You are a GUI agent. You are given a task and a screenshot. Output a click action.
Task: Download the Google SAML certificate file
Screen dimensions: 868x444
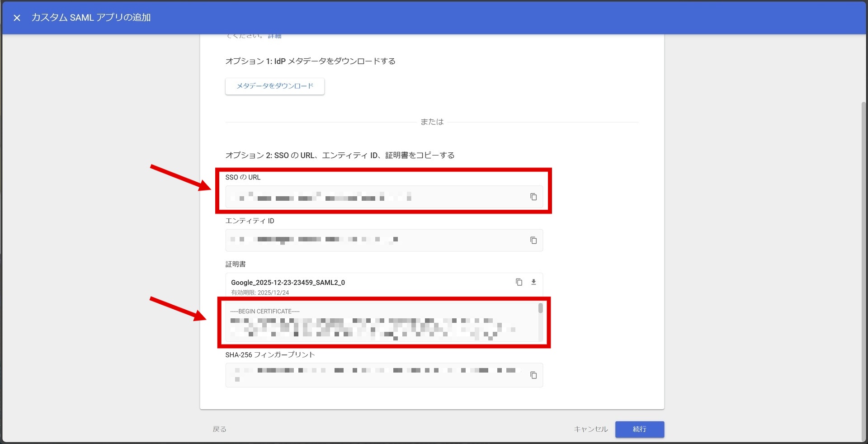533,282
